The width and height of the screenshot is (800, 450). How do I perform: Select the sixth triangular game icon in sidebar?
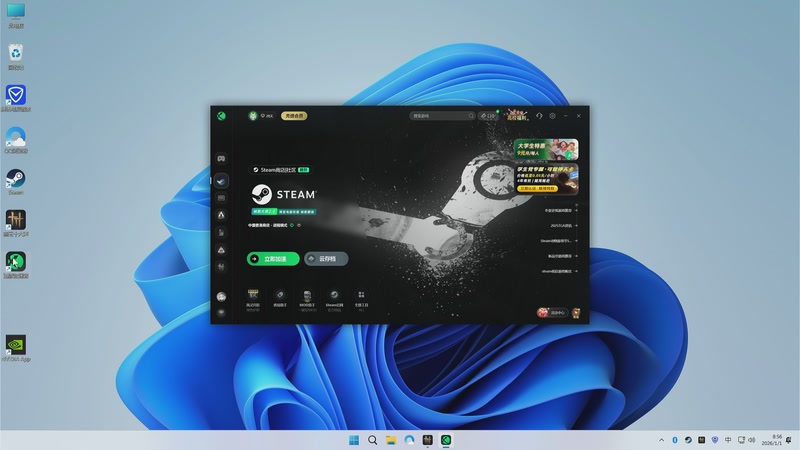pyautogui.click(x=221, y=249)
